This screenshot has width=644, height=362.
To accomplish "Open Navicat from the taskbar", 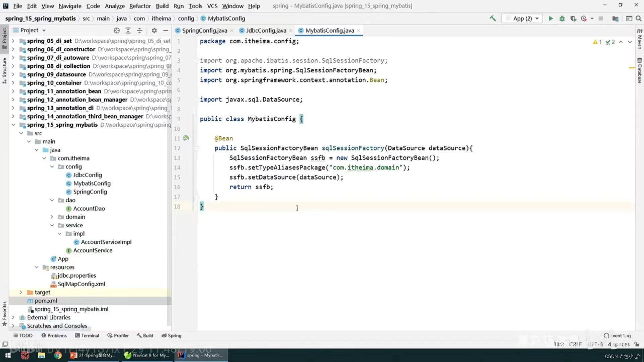I will (x=147, y=355).
